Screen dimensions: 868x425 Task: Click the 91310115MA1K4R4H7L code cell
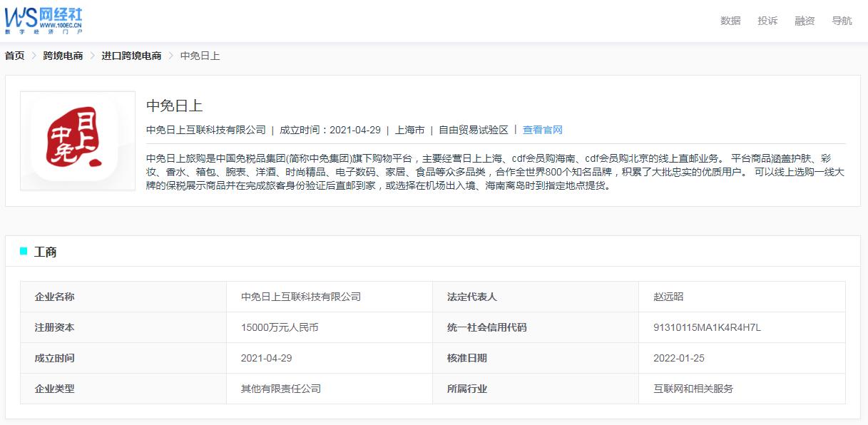click(742, 327)
